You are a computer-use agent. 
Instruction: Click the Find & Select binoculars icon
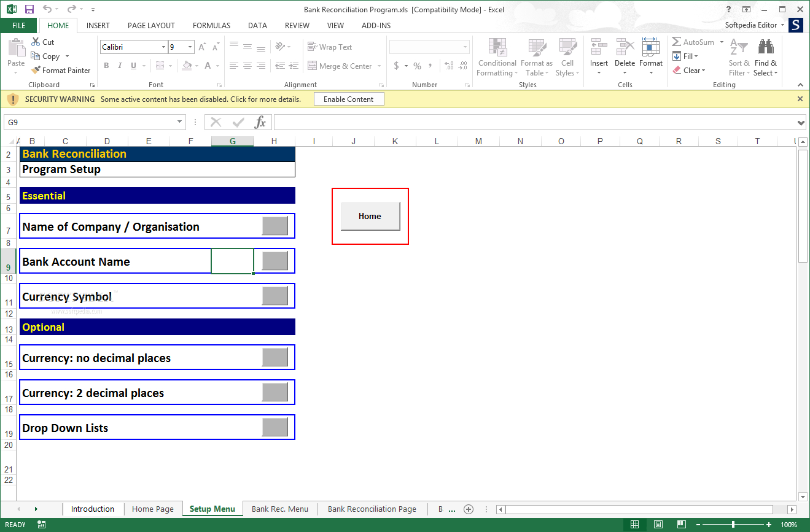click(x=765, y=48)
